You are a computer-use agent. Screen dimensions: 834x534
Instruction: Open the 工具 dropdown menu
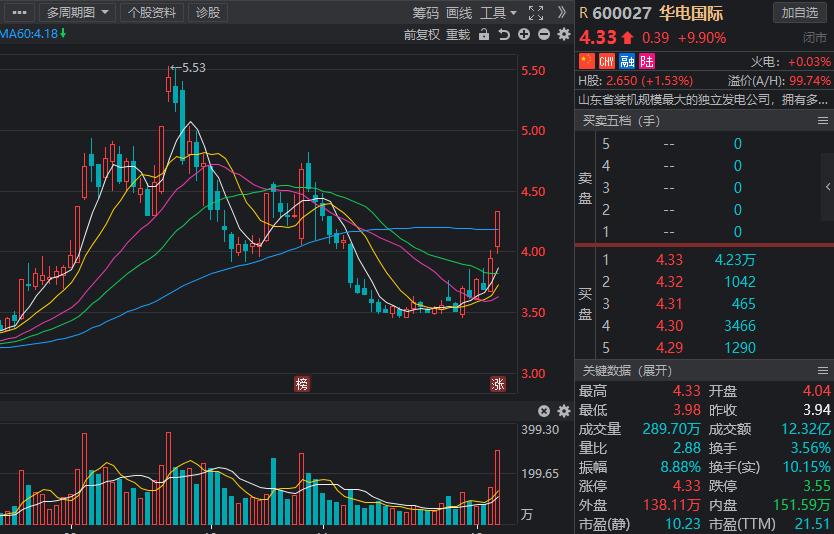click(x=498, y=13)
